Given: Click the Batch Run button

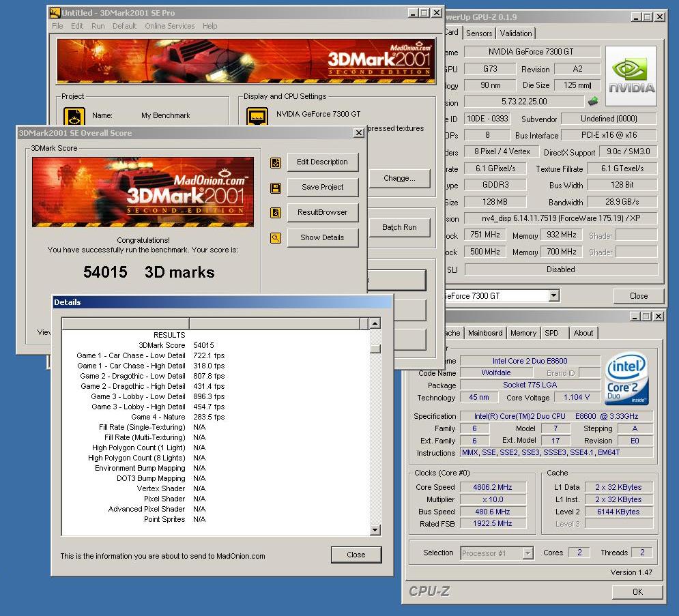Looking at the screenshot, I should (x=399, y=227).
